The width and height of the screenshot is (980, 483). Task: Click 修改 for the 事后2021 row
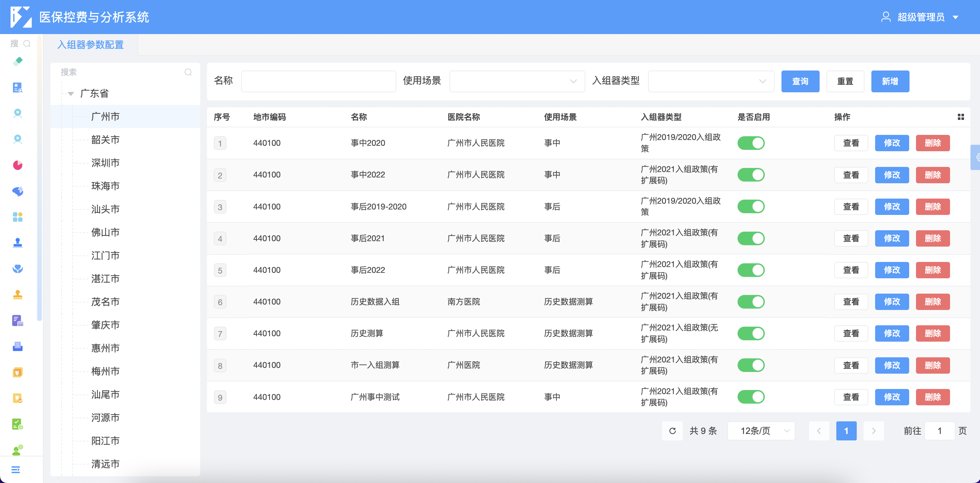click(x=892, y=238)
